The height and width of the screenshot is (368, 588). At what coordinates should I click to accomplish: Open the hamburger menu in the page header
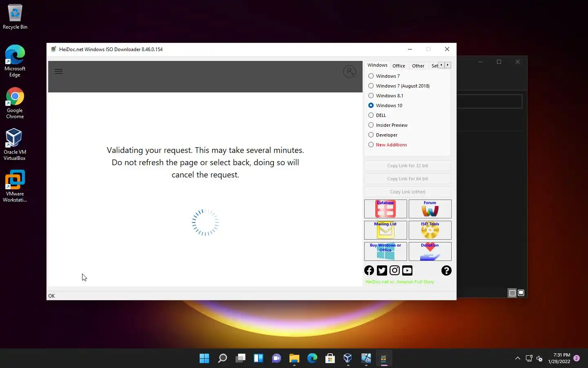(x=58, y=71)
